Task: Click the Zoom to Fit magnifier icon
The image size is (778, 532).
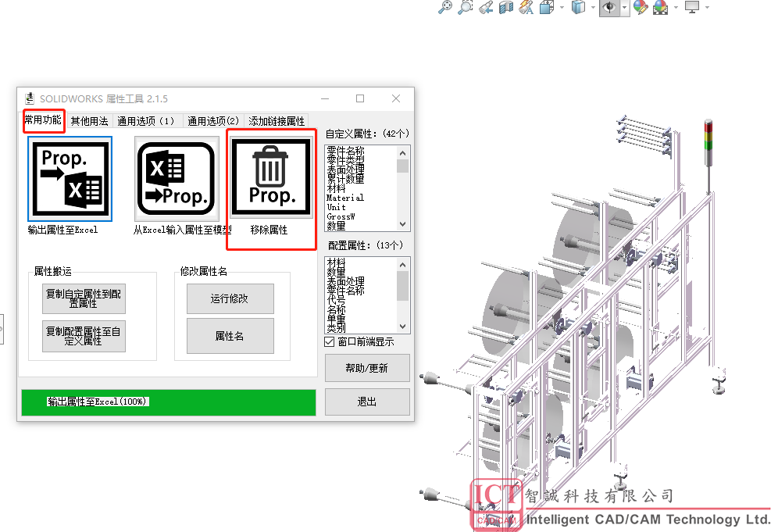Action: point(445,7)
